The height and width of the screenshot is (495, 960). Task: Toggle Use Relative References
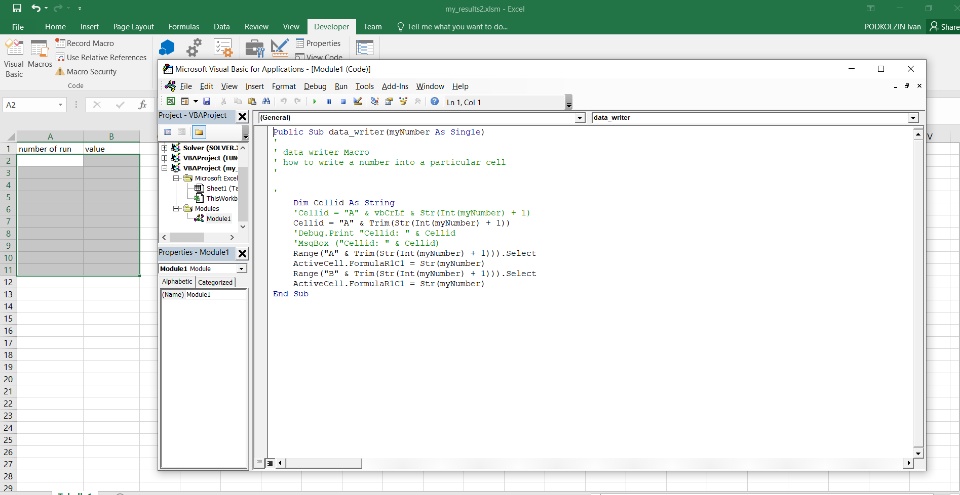pos(100,57)
